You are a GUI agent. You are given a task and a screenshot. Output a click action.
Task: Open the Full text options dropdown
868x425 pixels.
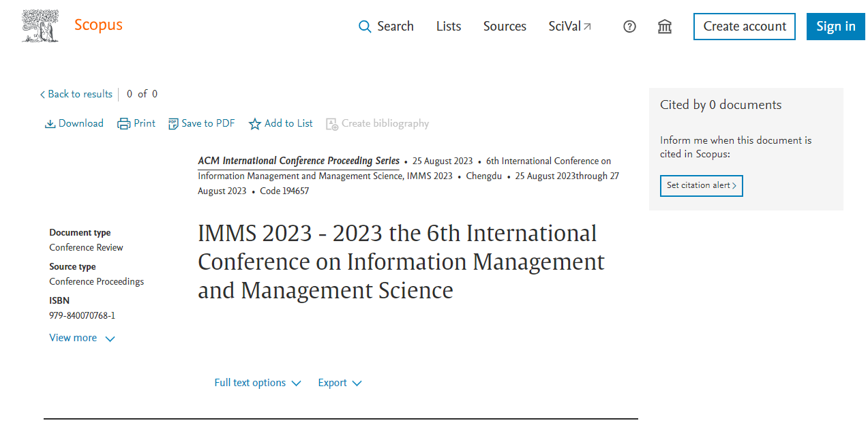257,383
